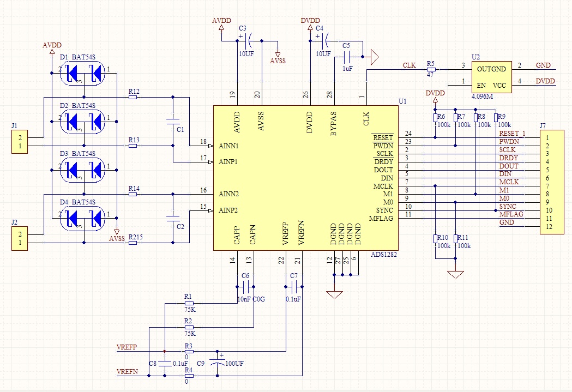Select the R8 100k pull-up resistor
The height and width of the screenshot is (392, 572).
[475, 117]
